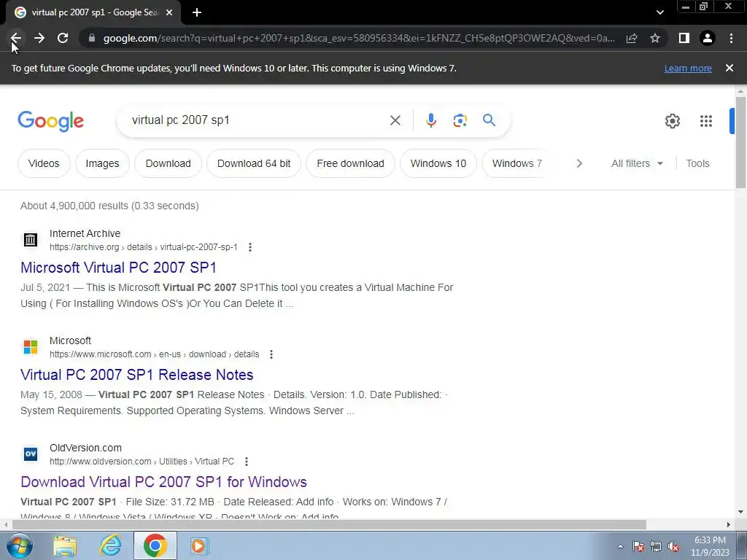The image size is (747, 560).
Task: Open the clock showing 6:33 PM
Action: [x=710, y=546]
